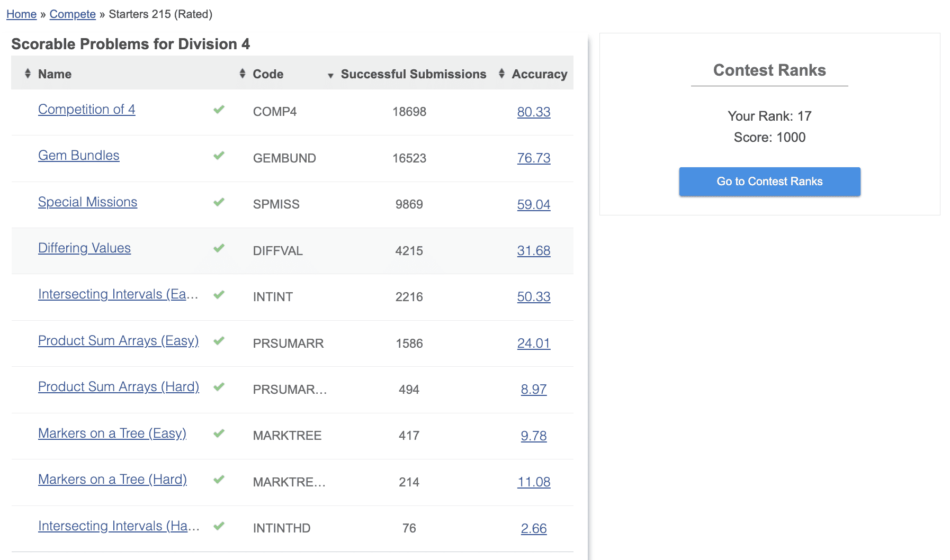The width and height of the screenshot is (950, 560).
Task: Click the green checkmark for Markers on a Tree (Hard)
Action: coord(219,480)
